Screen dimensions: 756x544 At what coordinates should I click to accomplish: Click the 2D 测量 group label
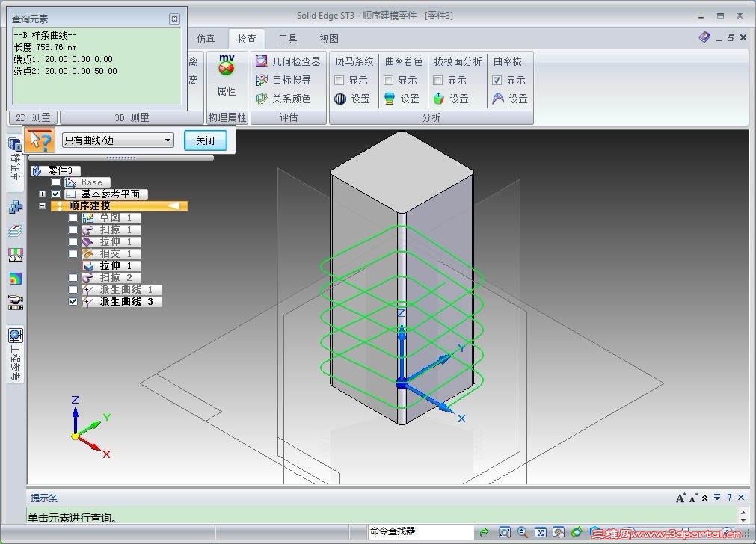(33, 117)
